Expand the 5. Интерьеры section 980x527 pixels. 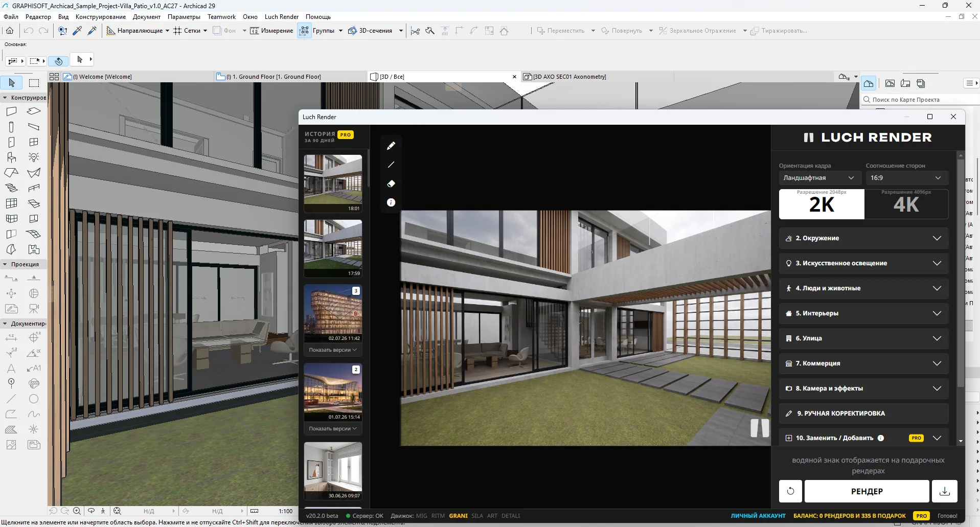pyautogui.click(x=863, y=313)
